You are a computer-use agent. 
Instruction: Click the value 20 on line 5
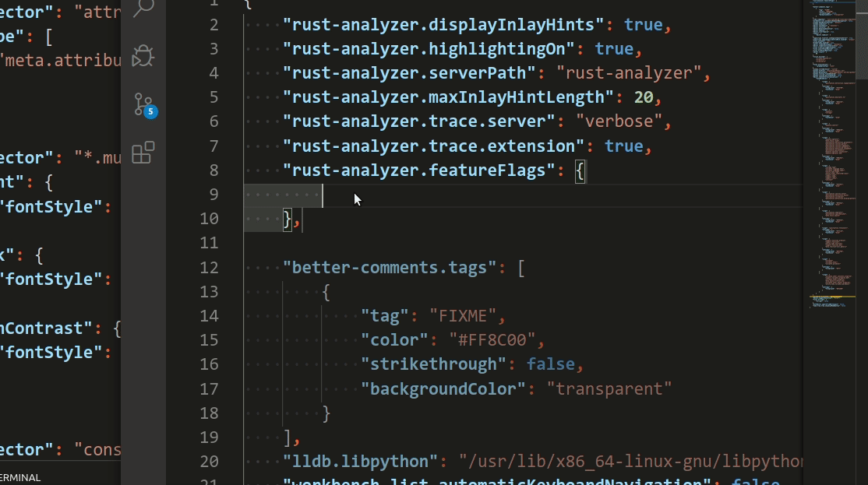[x=644, y=97]
